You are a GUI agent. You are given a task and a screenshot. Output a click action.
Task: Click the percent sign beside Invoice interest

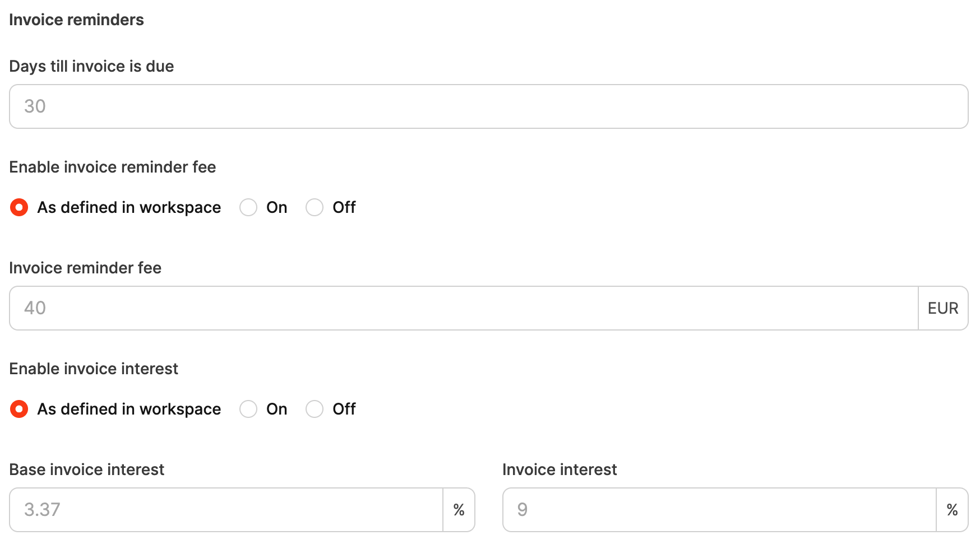[952, 510]
